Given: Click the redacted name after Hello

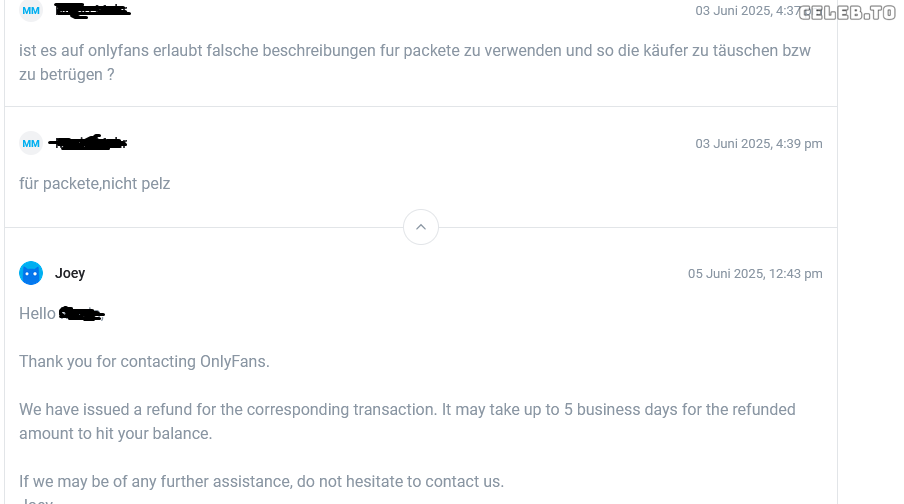Looking at the screenshot, I should coord(82,314).
